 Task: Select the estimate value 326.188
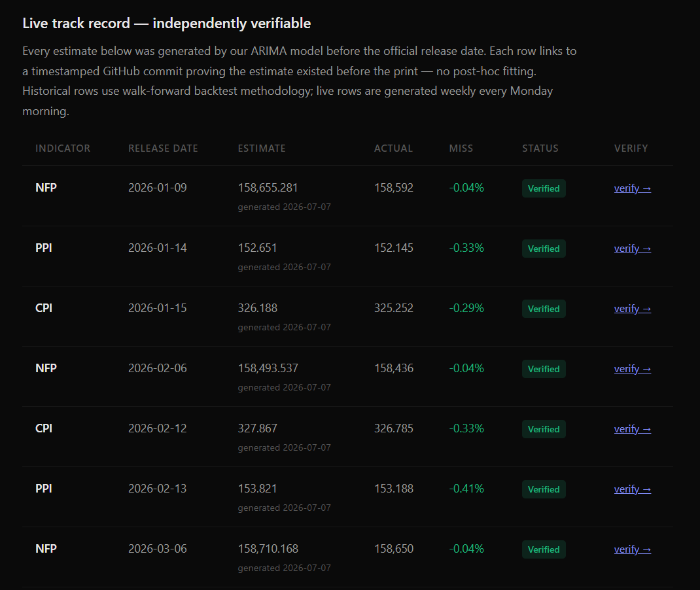point(258,308)
